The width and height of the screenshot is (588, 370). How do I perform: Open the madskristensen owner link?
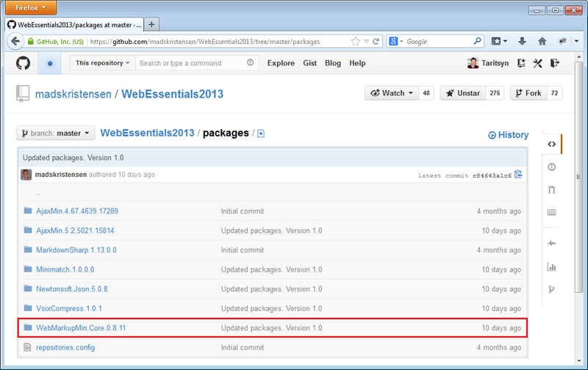pos(73,94)
